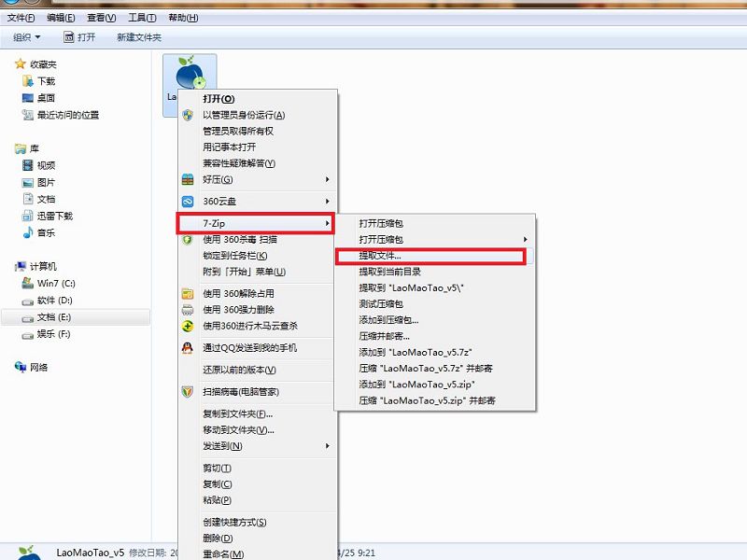Click the 扫描病毒(电脑管家) shield icon

tap(187, 392)
